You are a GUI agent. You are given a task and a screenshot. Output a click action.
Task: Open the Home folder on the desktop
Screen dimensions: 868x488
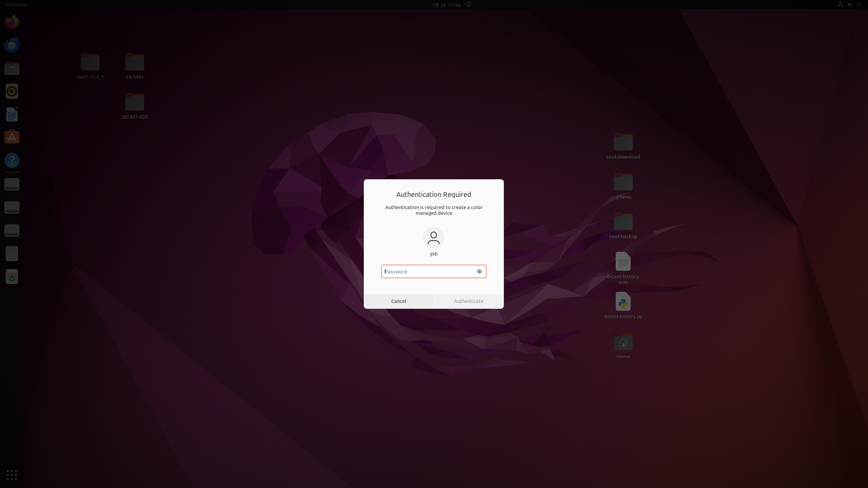(x=623, y=342)
